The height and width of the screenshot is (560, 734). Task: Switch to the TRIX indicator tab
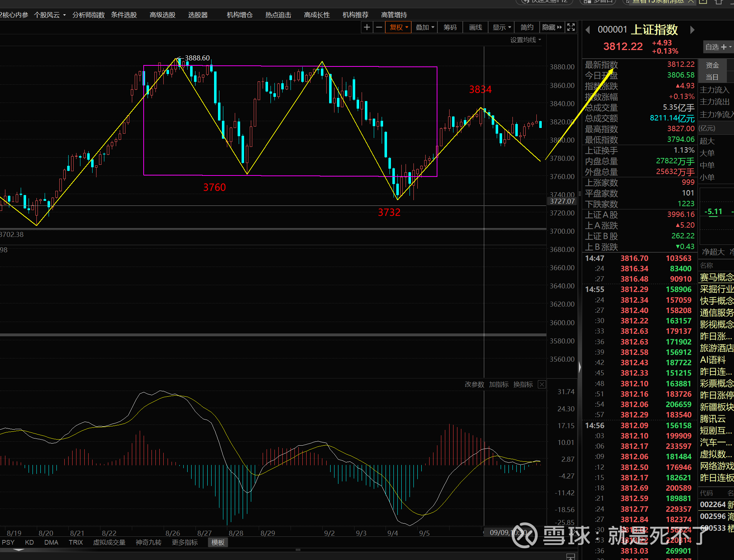pyautogui.click(x=75, y=542)
